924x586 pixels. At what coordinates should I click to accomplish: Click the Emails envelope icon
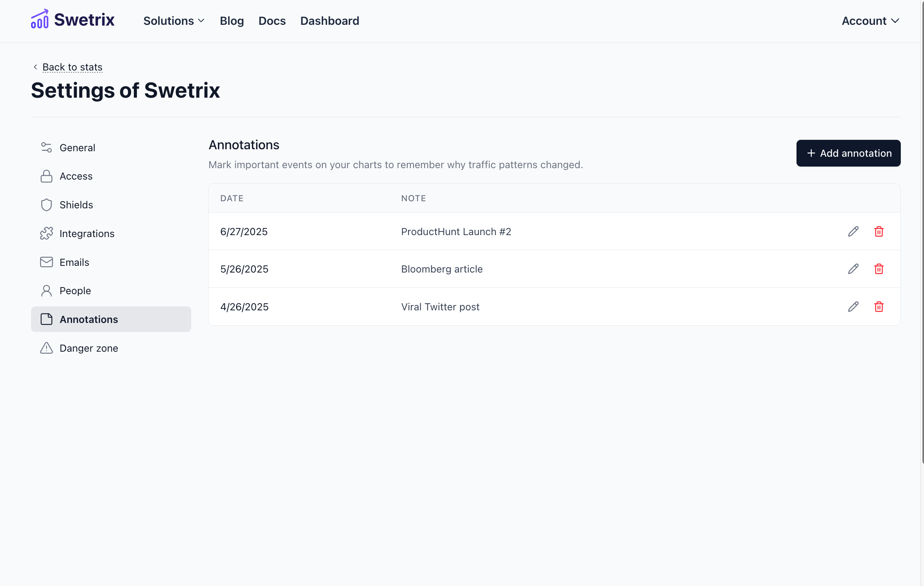coord(46,262)
